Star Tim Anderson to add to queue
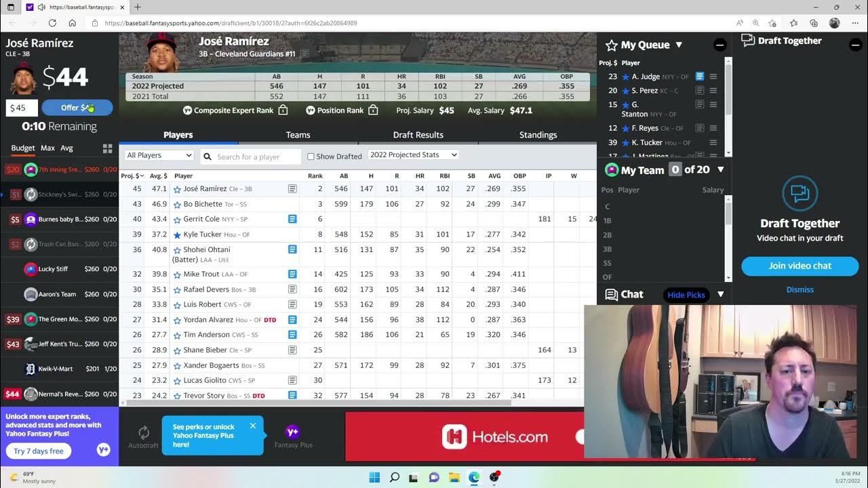The height and width of the screenshot is (488, 868). (x=177, y=335)
